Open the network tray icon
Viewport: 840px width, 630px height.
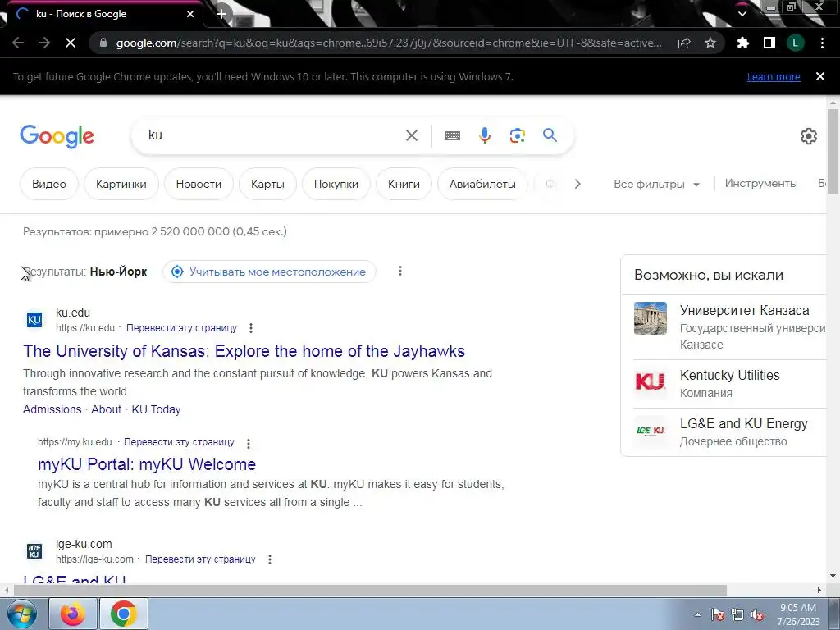737,615
